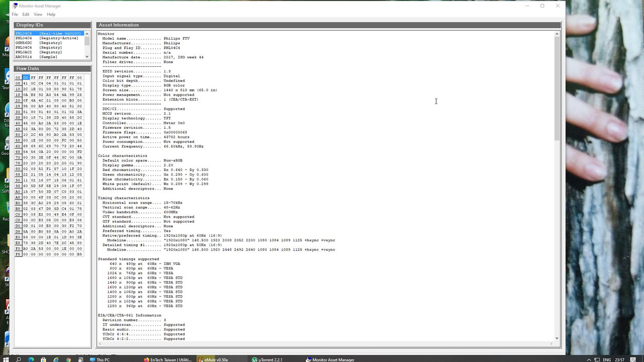Image resolution: width=644 pixels, height=362 pixels.
Task: Select byte FD in Raw Data row 68
Action: coord(79,151)
